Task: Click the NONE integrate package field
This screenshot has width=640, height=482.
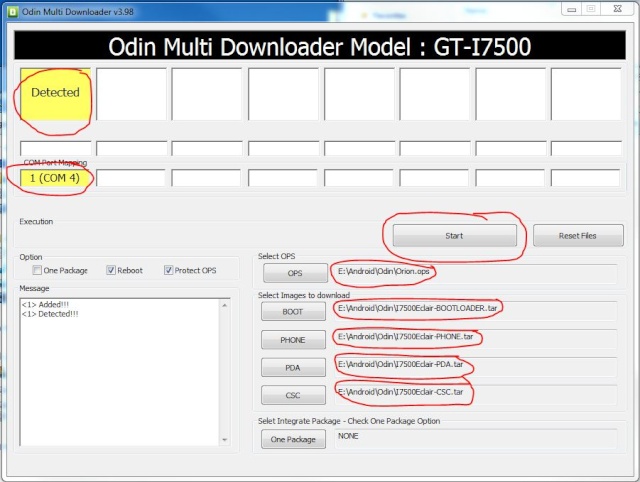Action: (x=476, y=439)
